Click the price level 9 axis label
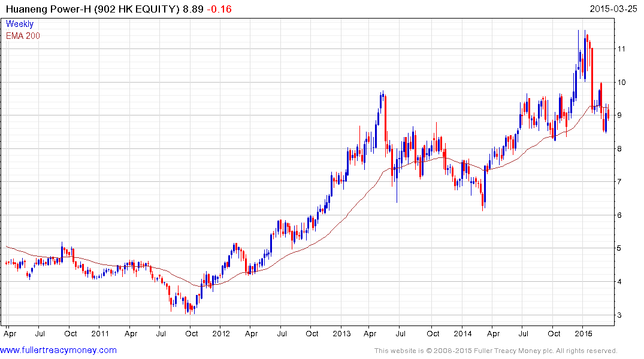 [x=619, y=115]
